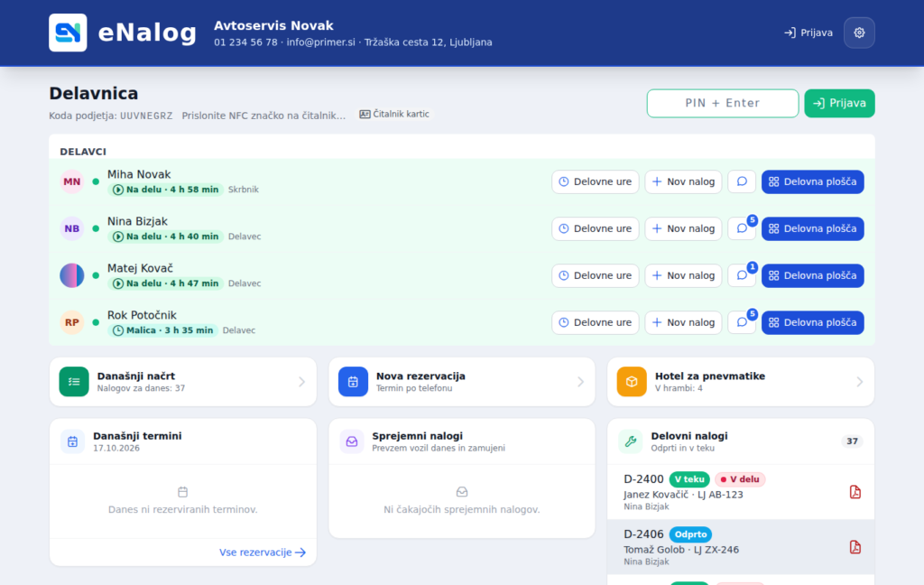The width and height of the screenshot is (924, 585).
Task: Click company code UUVNEGRZ
Action: (x=146, y=116)
